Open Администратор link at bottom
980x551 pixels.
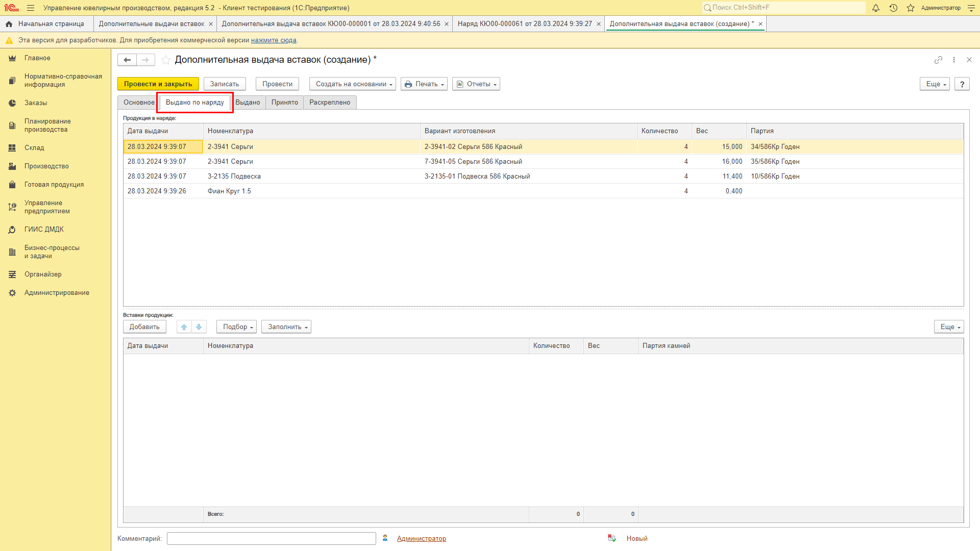[x=422, y=539]
